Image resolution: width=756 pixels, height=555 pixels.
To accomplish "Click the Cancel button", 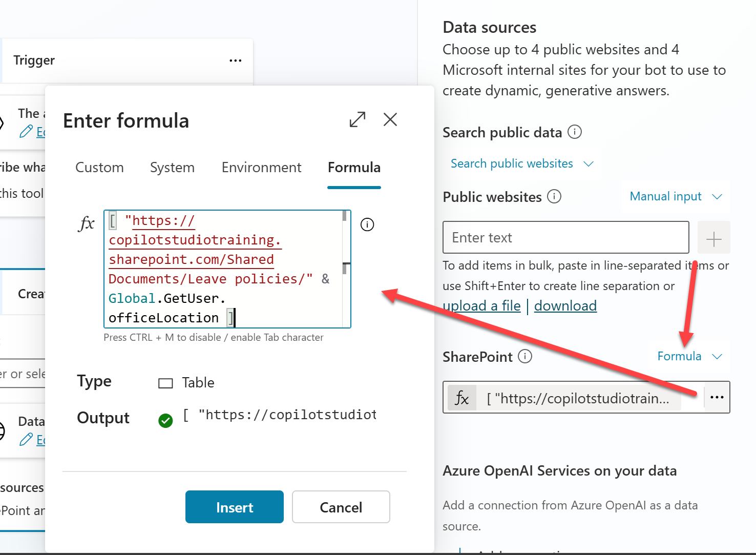I will pyautogui.click(x=341, y=507).
